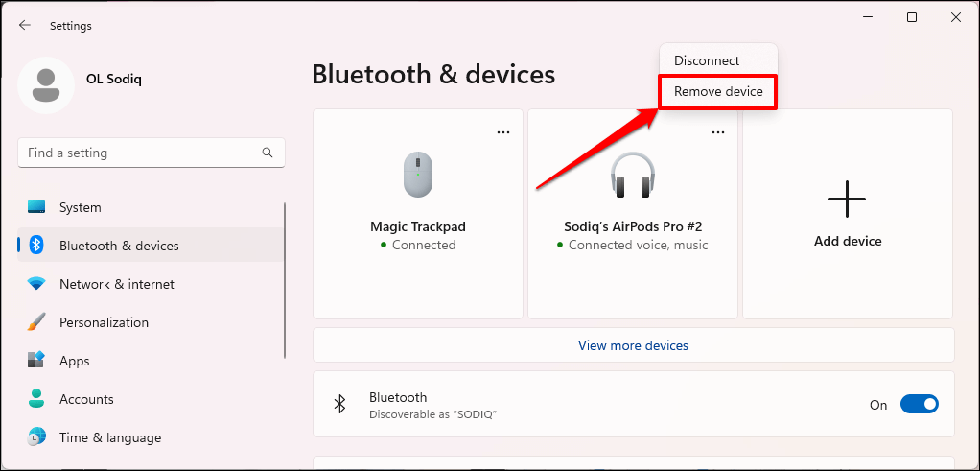Open the Accounts settings page

tap(86, 399)
